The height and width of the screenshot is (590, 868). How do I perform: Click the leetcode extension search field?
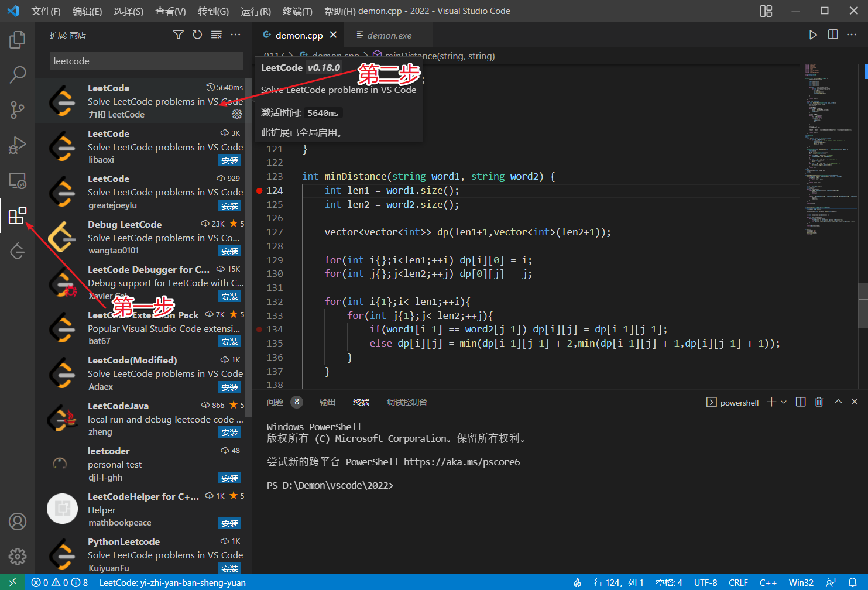tap(146, 61)
